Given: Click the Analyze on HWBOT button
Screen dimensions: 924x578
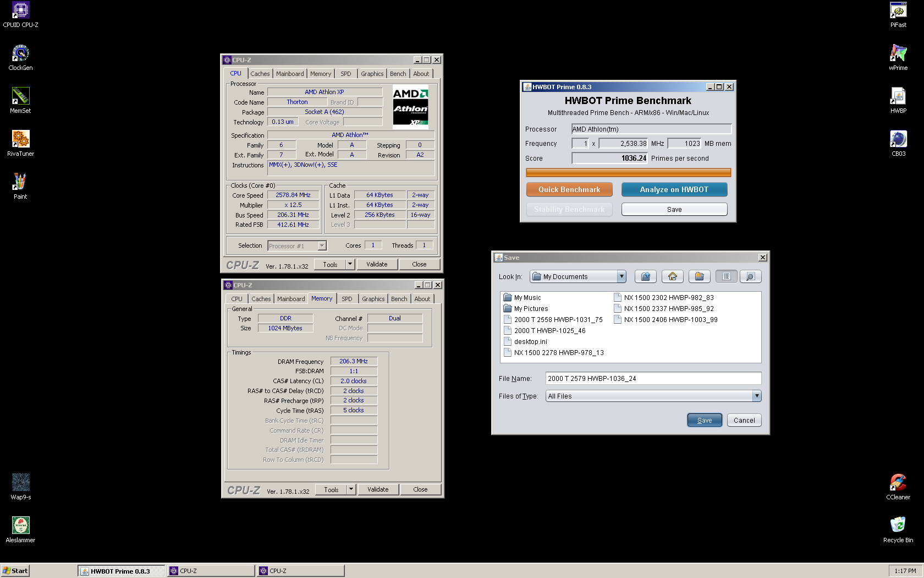Looking at the screenshot, I should click(x=674, y=189).
